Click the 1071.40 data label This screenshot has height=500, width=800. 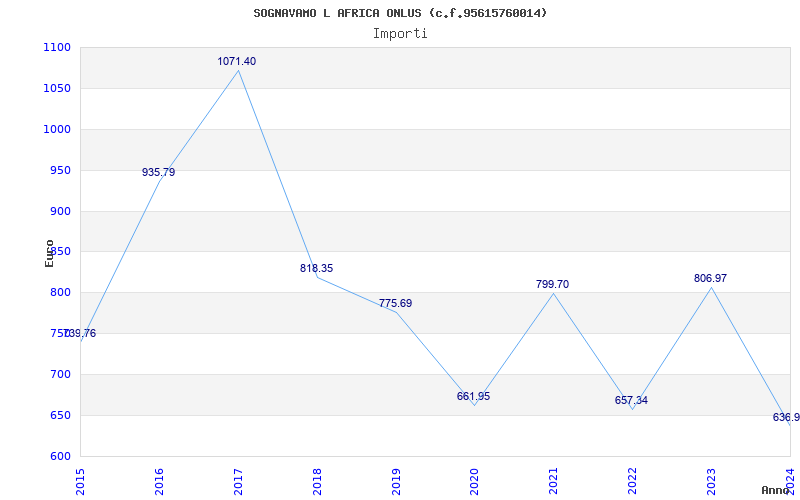tap(237, 61)
